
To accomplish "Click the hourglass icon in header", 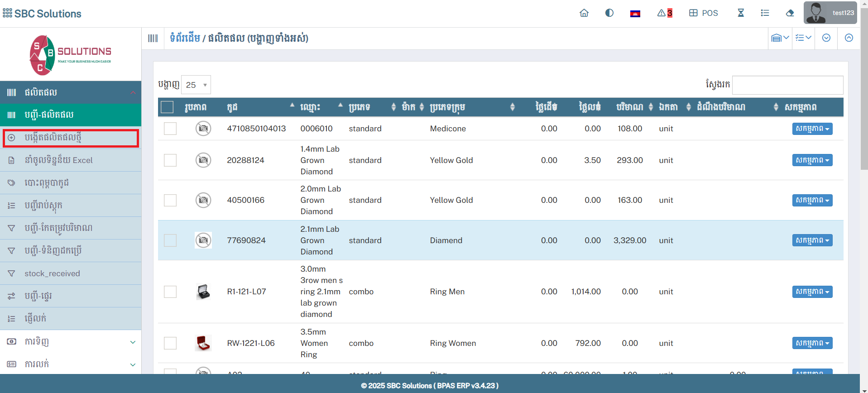I will (x=740, y=13).
